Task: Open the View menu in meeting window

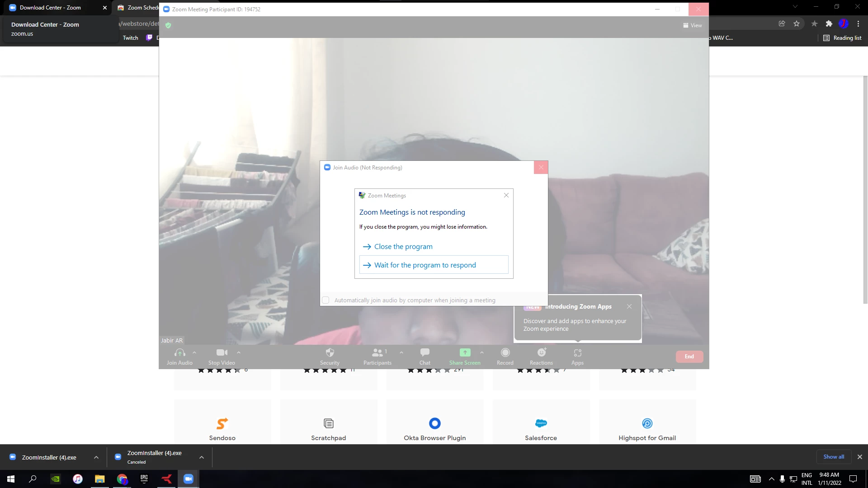Action: (x=693, y=25)
